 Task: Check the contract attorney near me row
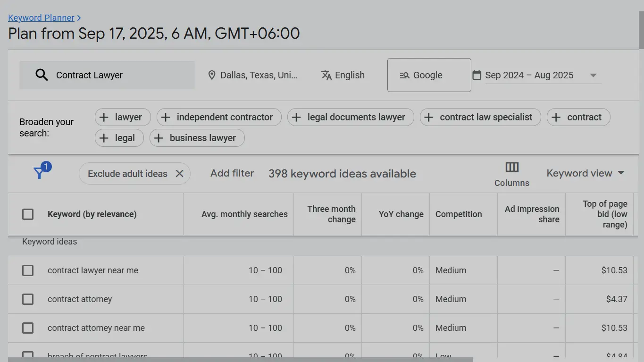(x=27, y=328)
